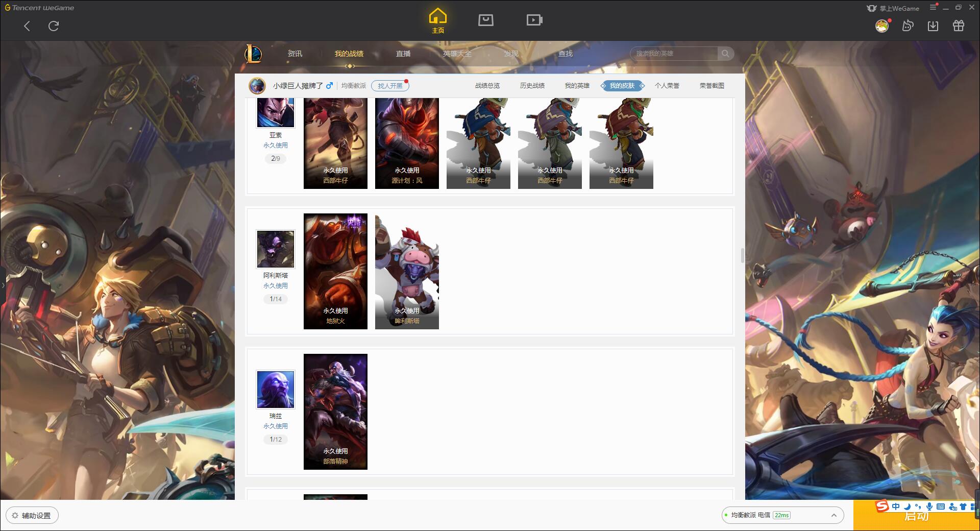This screenshot has width=980, height=531.
Task: Go back with the left arrow icon
Action: pyautogui.click(x=27, y=26)
